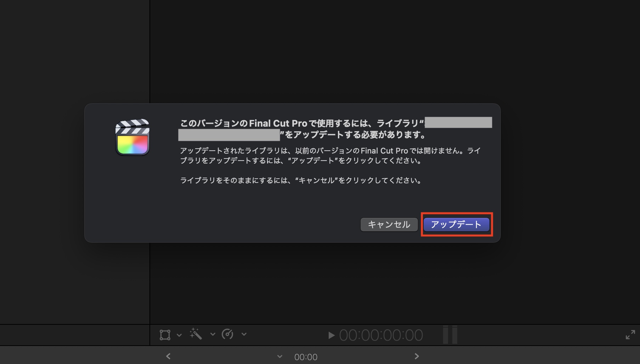Go back in timeline history arrow

click(x=168, y=356)
